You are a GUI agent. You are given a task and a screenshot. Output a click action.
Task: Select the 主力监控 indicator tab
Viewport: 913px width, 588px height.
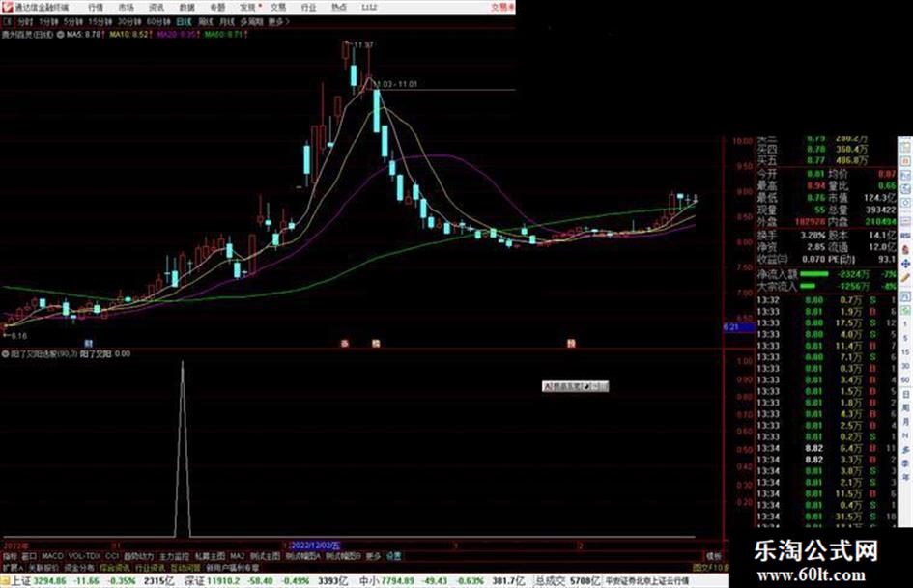pyautogui.click(x=174, y=556)
